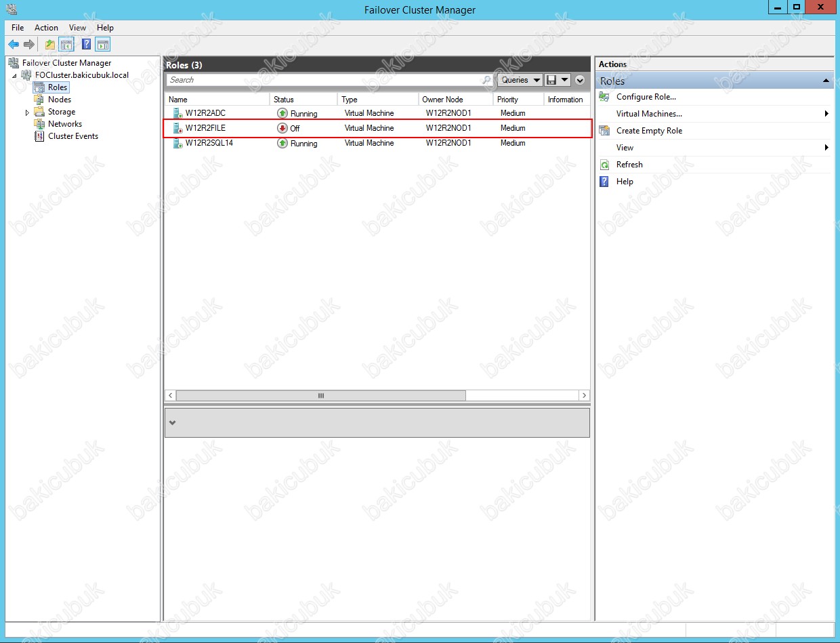Select the W12R2ADC role name
The height and width of the screenshot is (643, 840).
click(x=205, y=113)
